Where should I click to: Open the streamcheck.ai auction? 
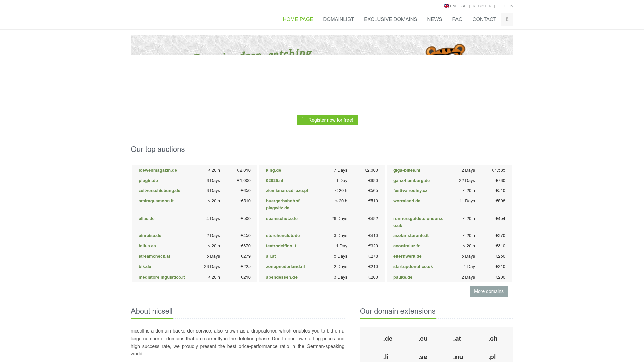(154, 256)
